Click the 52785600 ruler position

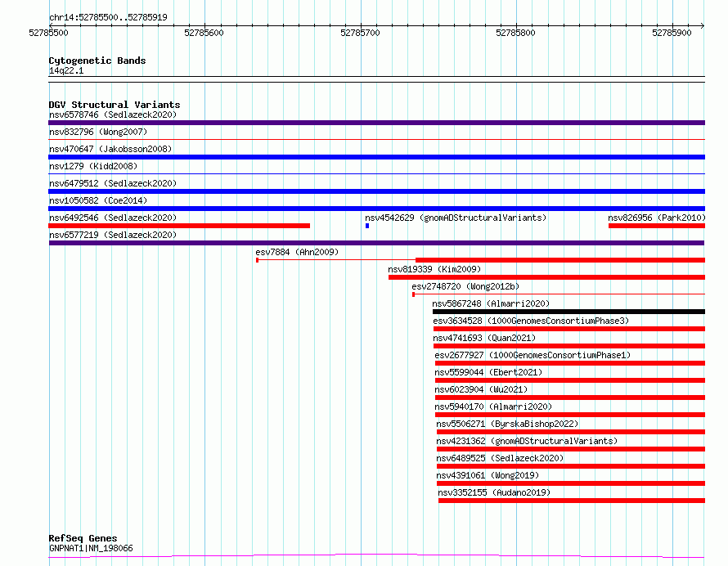click(204, 33)
